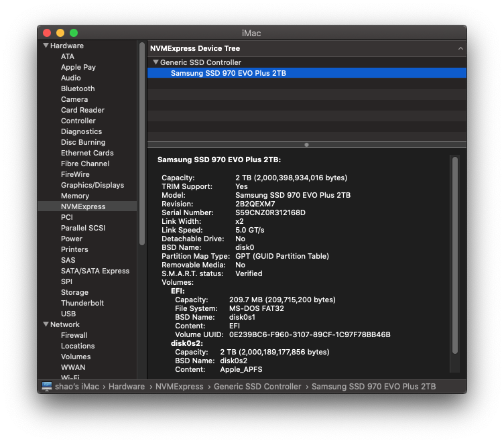
Task: Select the Network category header
Action: pos(64,324)
